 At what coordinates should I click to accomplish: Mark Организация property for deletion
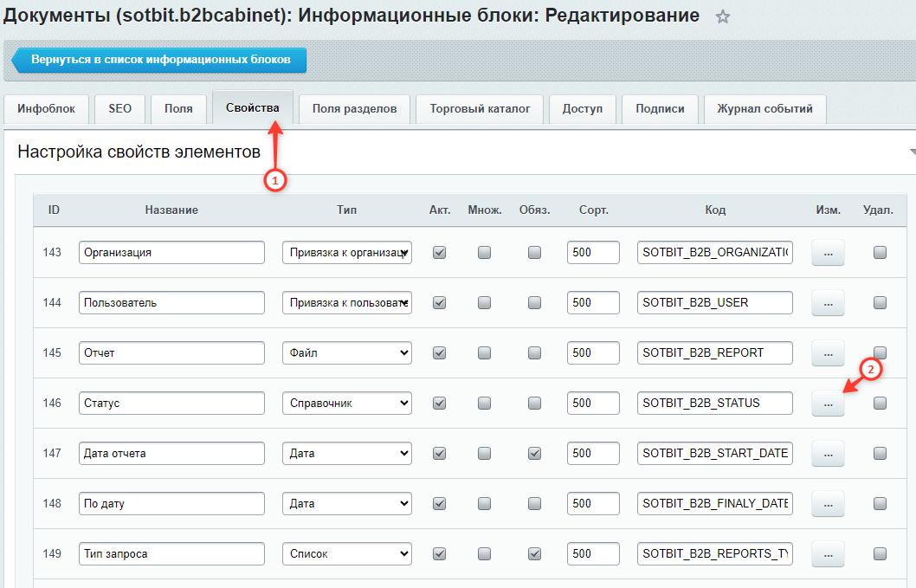tap(880, 253)
